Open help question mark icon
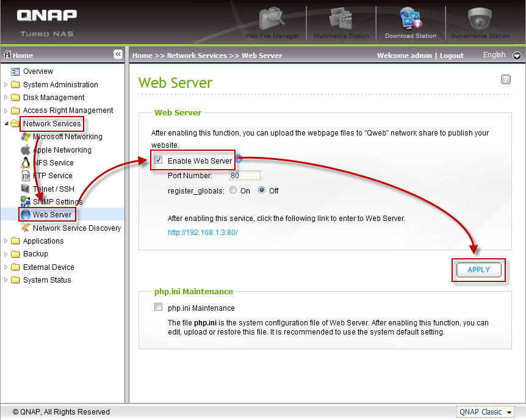Viewport: 526px width, 420px height. [x=505, y=79]
